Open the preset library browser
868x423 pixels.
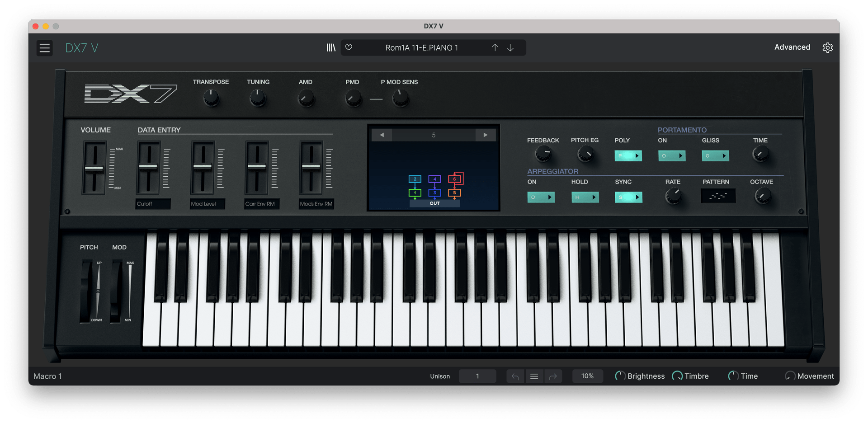[x=331, y=47]
